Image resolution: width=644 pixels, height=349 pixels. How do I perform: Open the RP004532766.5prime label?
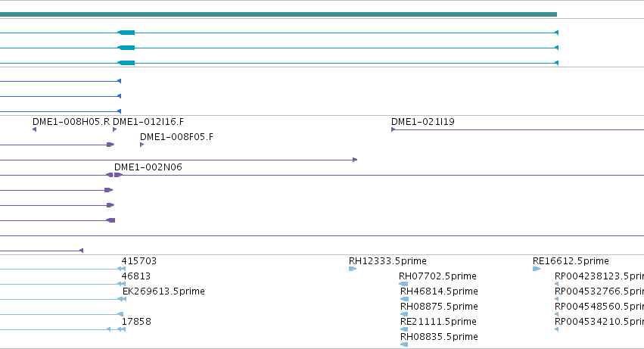pyautogui.click(x=599, y=291)
